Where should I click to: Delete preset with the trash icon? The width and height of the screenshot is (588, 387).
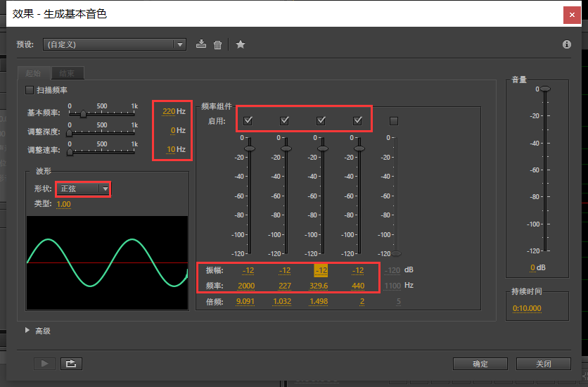tap(217, 44)
